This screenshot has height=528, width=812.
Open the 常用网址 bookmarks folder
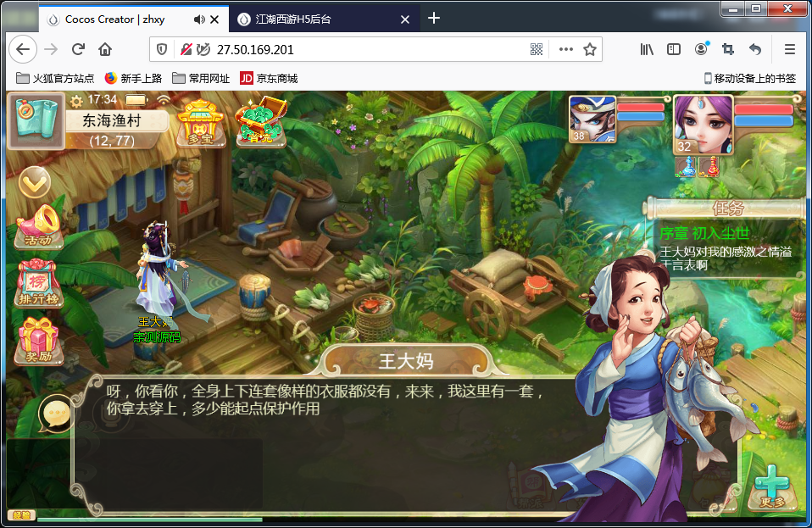coord(200,78)
